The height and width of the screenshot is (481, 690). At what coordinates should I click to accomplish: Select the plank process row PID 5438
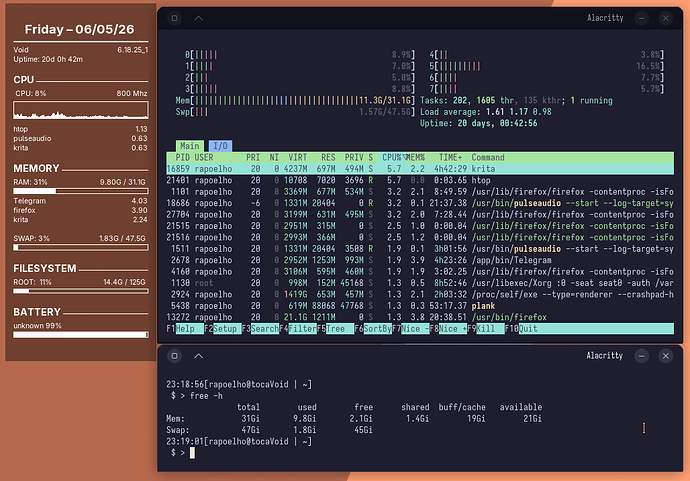click(x=420, y=306)
